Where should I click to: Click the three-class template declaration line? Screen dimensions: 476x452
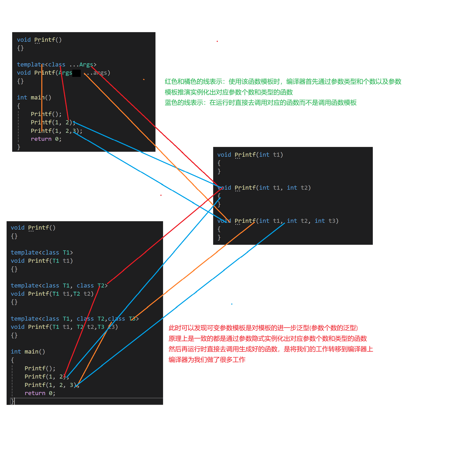pyautogui.click(x=74, y=319)
